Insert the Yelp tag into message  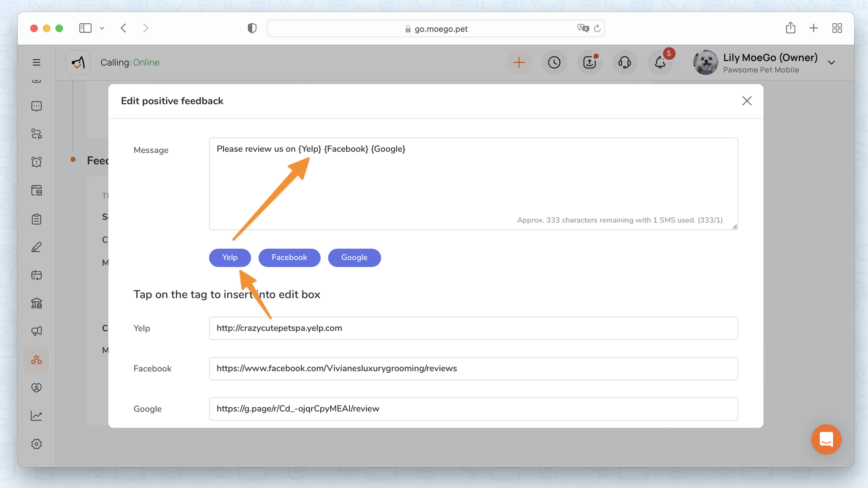[x=230, y=258]
